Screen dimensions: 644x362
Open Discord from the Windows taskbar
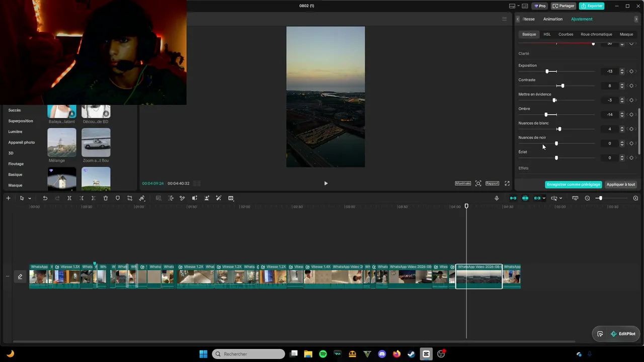pyautogui.click(x=382, y=354)
